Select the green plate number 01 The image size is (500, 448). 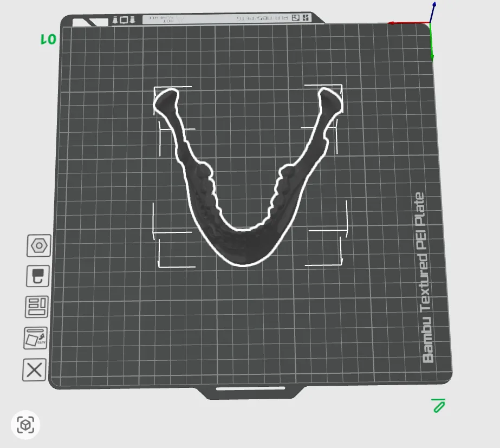48,39
